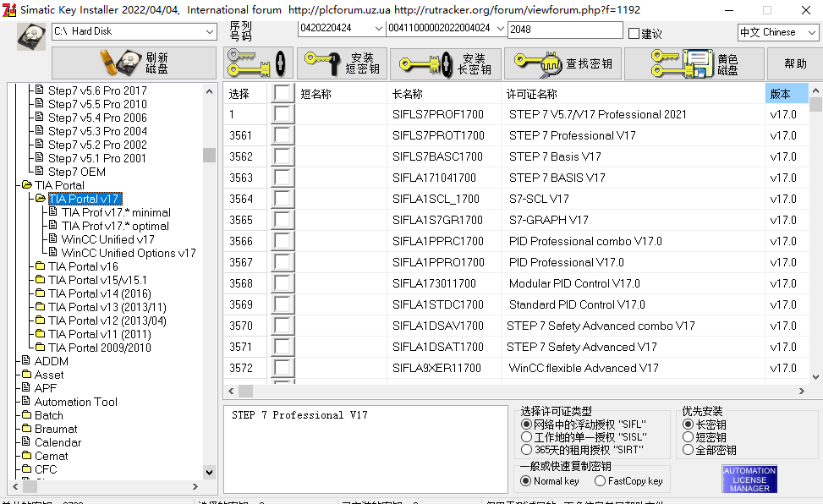
Task: Check the box for row 3561
Action: point(283,135)
